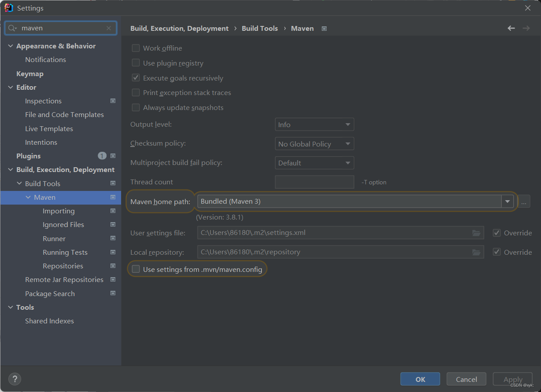Collapse the Editor section arrow
Viewport: 541px width, 392px height.
11,87
